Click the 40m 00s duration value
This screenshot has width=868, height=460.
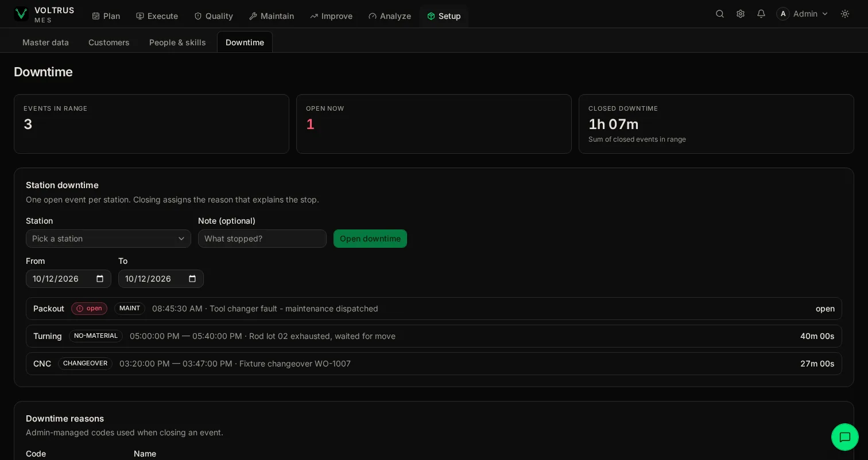pos(817,336)
